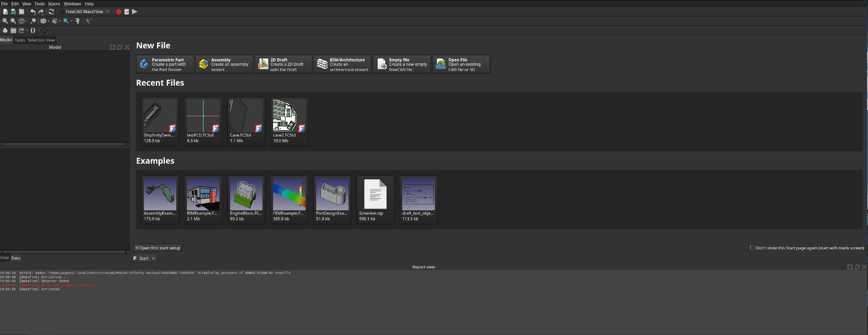Click the BIM/Architecture new file button
The height and width of the screenshot is (335, 868).
(x=343, y=64)
